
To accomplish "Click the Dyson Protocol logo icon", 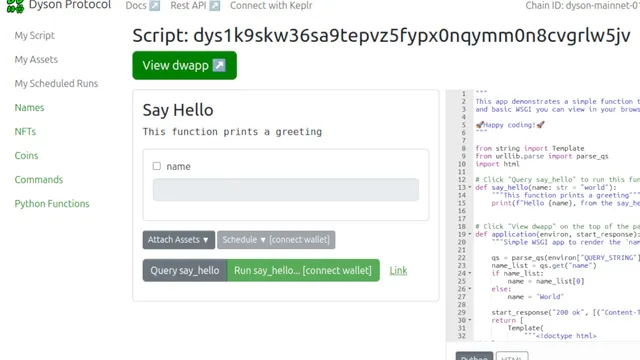I will (x=16, y=6).
